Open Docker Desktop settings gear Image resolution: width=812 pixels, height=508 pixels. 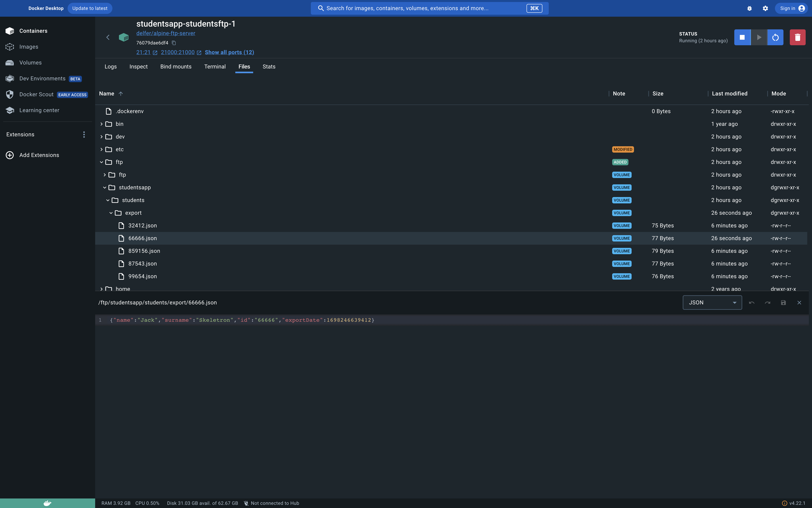[x=765, y=8]
